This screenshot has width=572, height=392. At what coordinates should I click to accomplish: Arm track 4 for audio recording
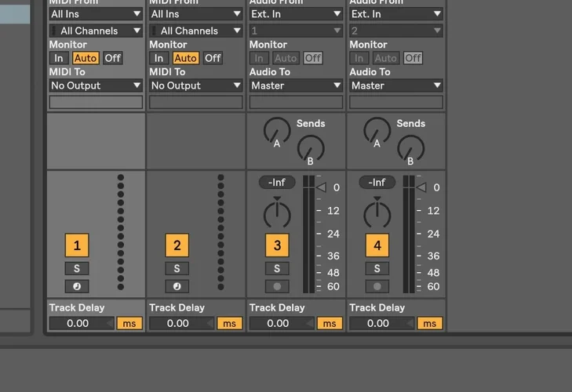[377, 286]
